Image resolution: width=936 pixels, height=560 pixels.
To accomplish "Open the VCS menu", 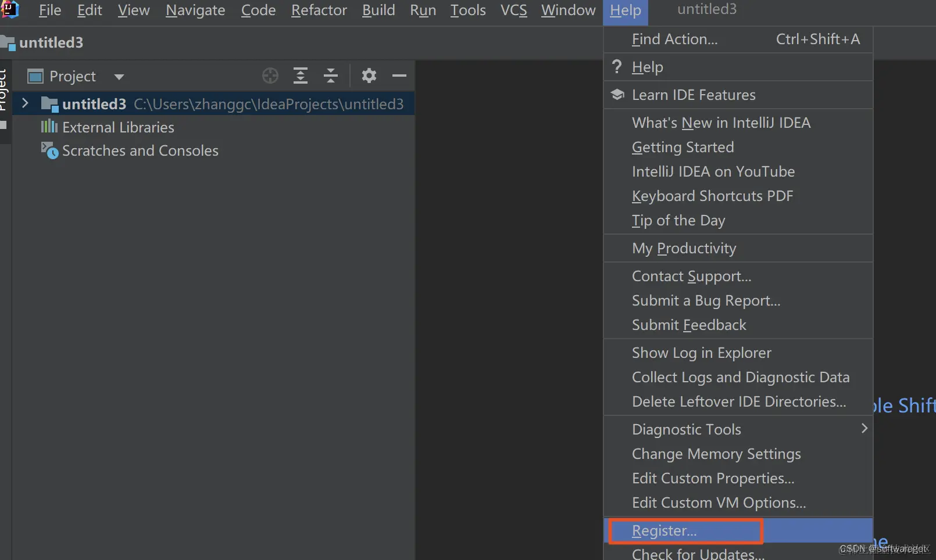I will click(x=514, y=10).
